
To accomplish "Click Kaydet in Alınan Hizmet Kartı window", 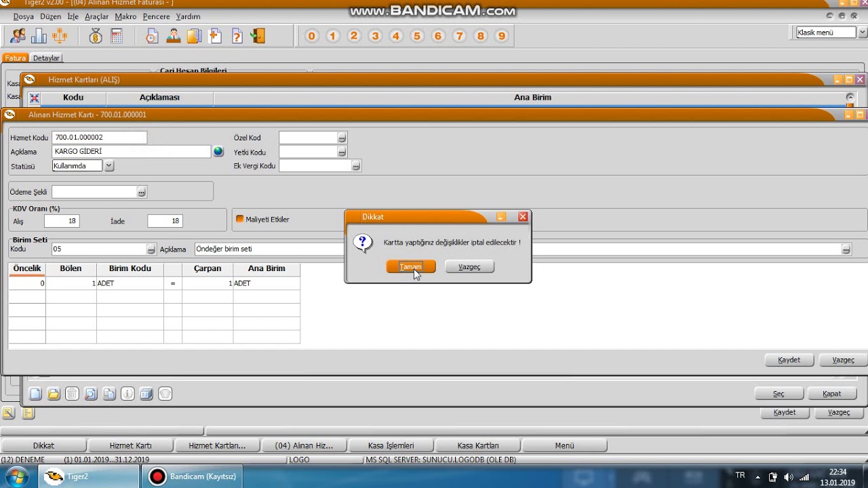I will point(789,360).
